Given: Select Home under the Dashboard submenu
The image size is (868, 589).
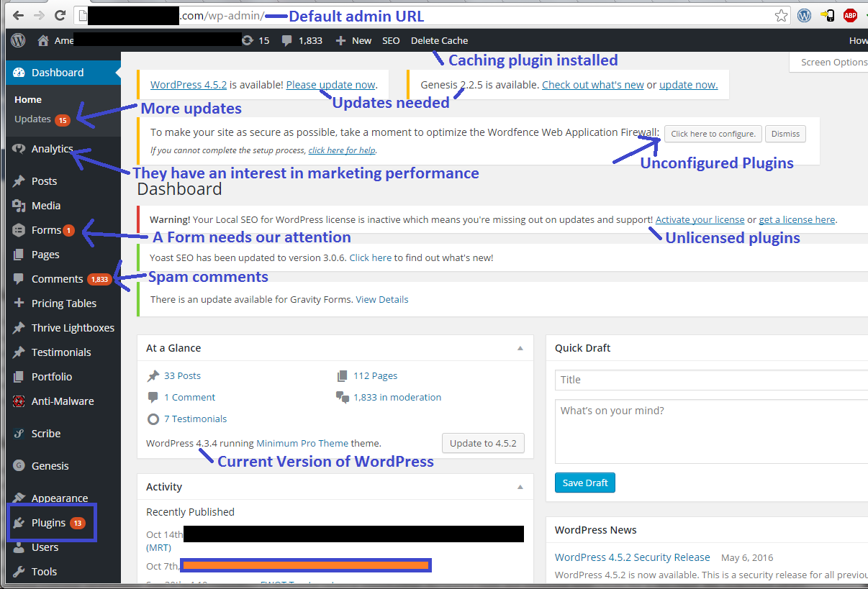Looking at the screenshot, I should click(28, 100).
